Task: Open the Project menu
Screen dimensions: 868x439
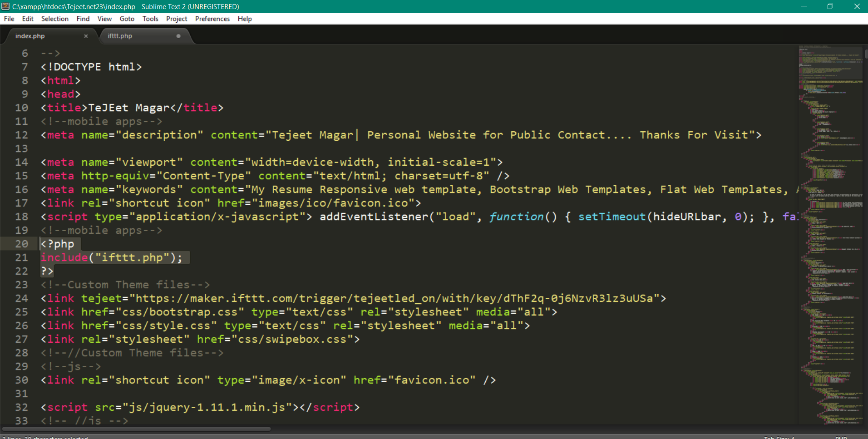Action: click(177, 19)
